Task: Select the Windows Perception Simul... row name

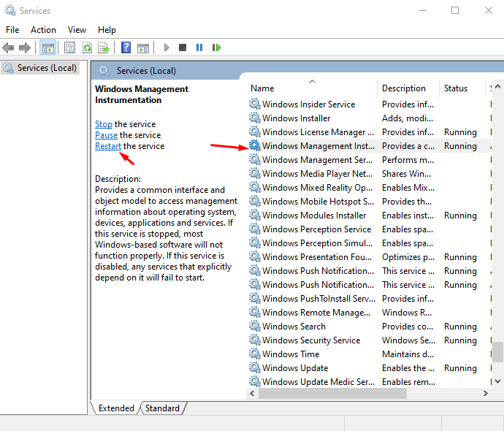Action: 317,243
